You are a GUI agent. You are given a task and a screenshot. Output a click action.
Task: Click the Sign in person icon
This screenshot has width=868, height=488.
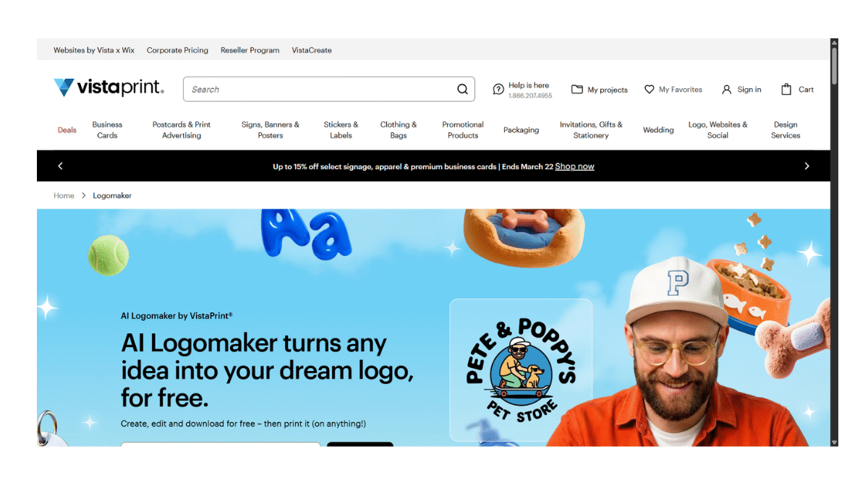(x=727, y=90)
